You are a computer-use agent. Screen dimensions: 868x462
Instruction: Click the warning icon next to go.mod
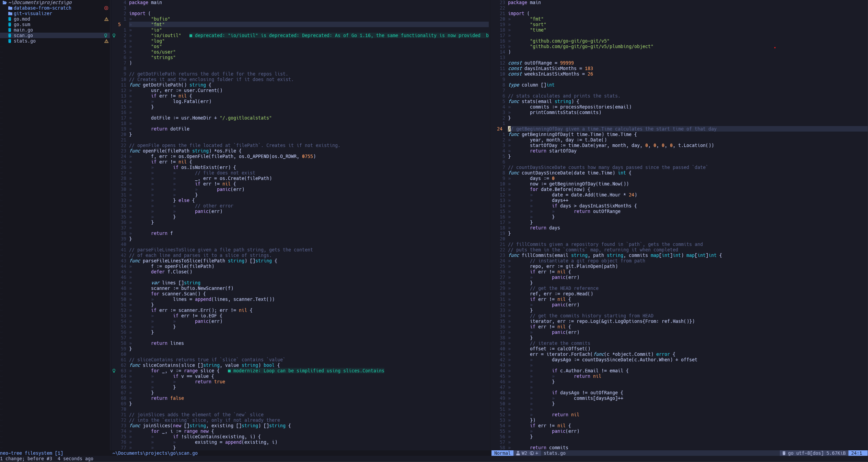pos(106,19)
